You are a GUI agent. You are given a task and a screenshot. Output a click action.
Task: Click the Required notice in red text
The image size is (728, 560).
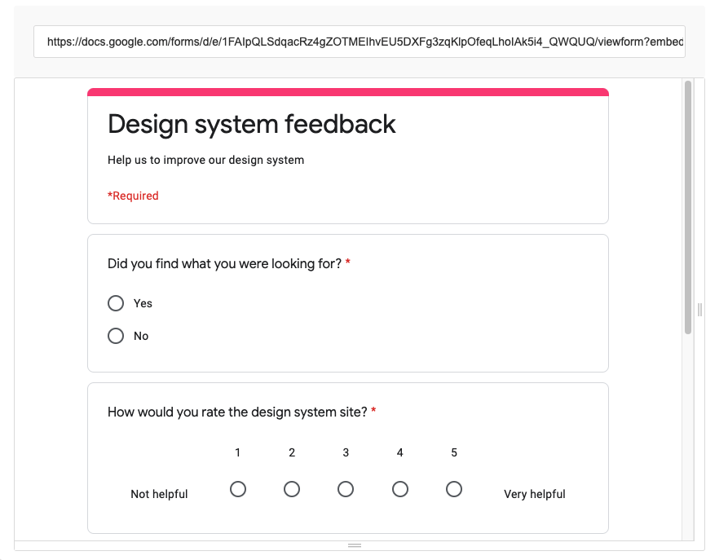click(x=132, y=196)
